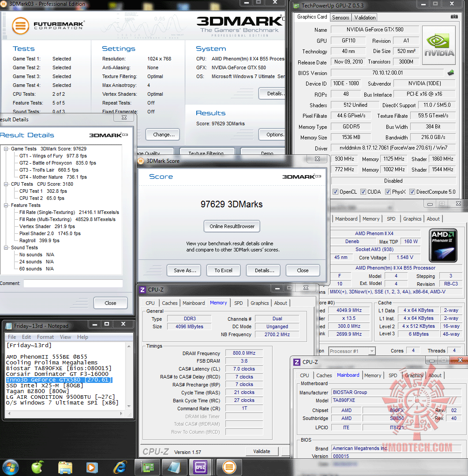Screen dimensions: 468x476
Task: Click Close button in 3DMark Score window
Action: click(x=303, y=270)
